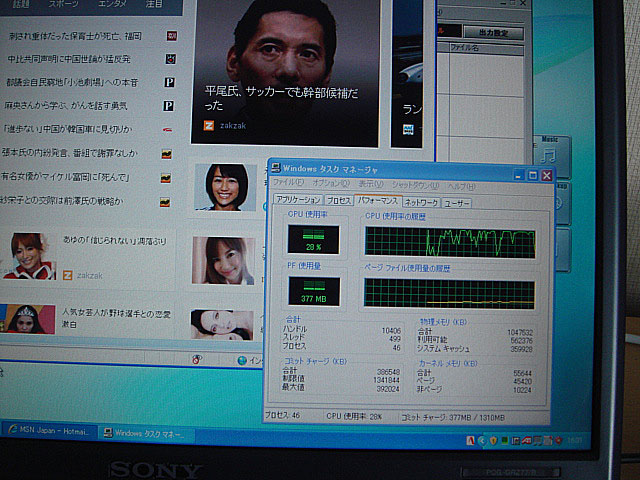Click the music note icon on the right edge
Image resolution: width=640 pixels, height=480 pixels.
click(x=548, y=155)
